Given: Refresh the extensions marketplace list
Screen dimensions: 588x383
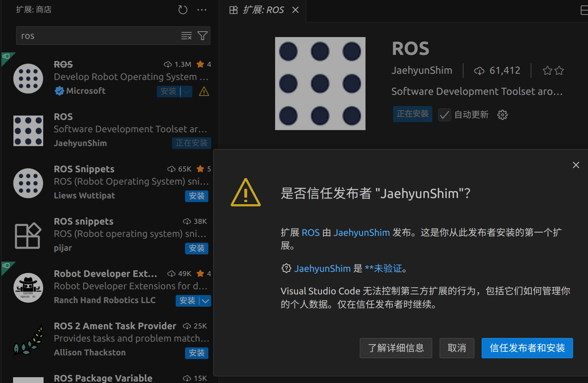Looking at the screenshot, I should 183,10.
